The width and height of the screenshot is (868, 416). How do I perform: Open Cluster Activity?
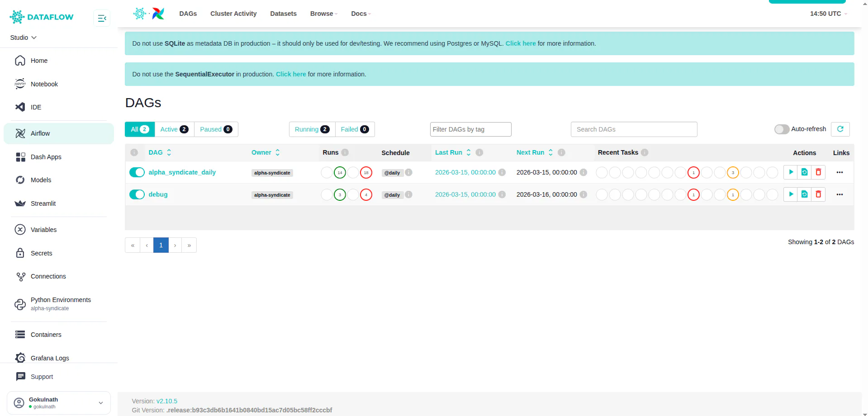pos(233,14)
